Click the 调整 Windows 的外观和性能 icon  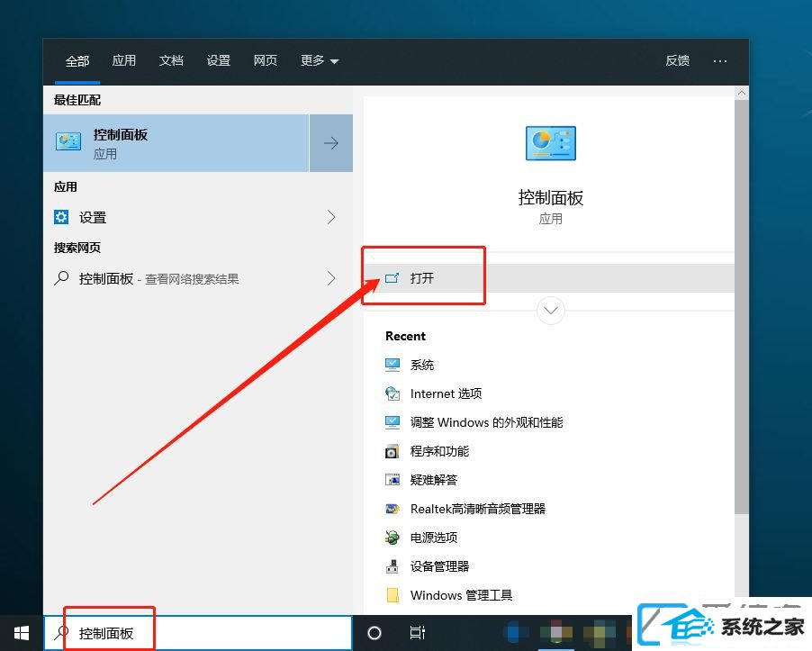tap(392, 422)
